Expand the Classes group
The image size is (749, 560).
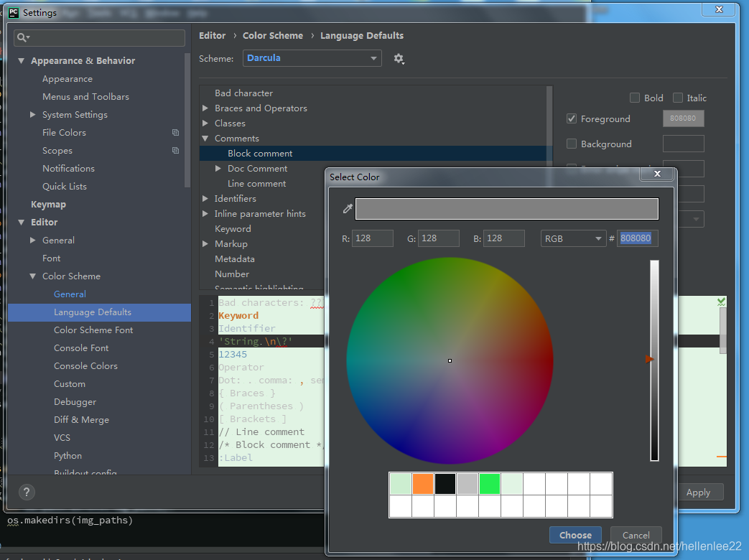point(205,123)
